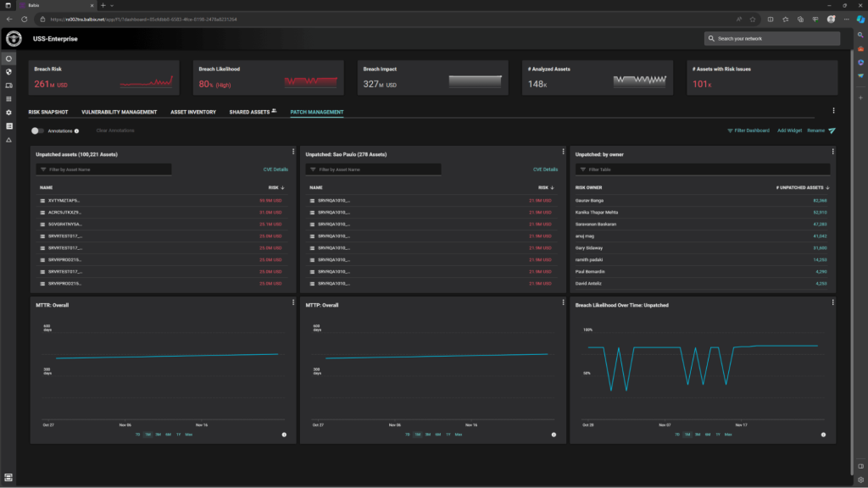
Task: Click the Breach Risk summary card
Action: tap(103, 77)
